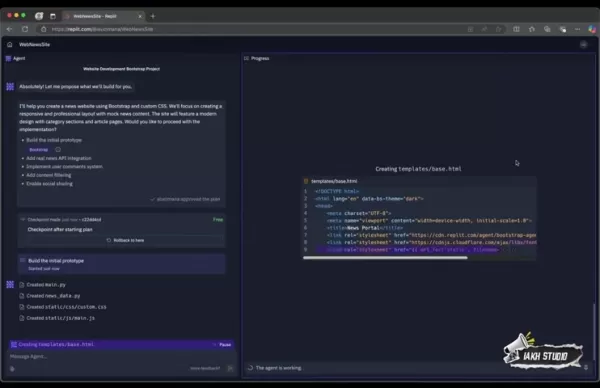The image size is (600, 388).
Task: Click the browser back arrow
Action: pyautogui.click(x=10, y=29)
